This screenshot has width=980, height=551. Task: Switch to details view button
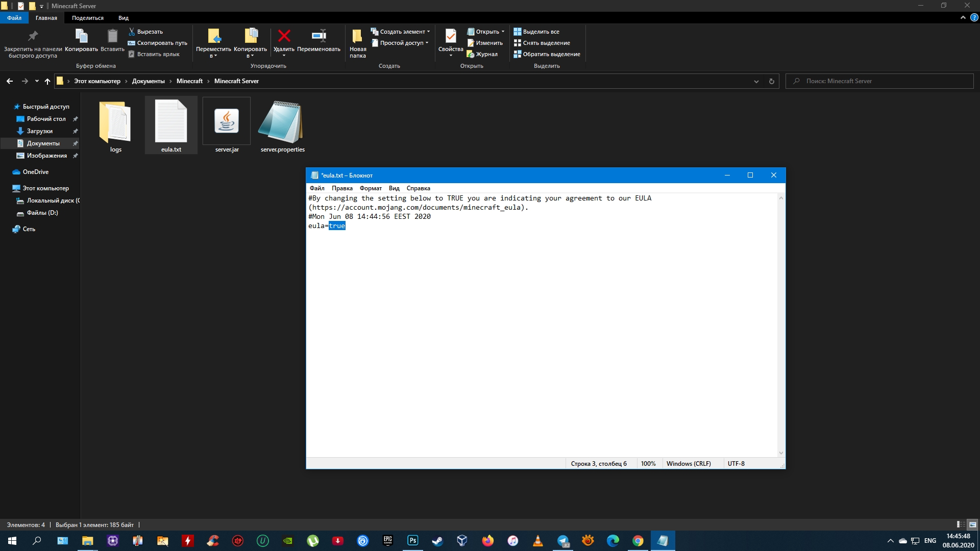coord(961,524)
